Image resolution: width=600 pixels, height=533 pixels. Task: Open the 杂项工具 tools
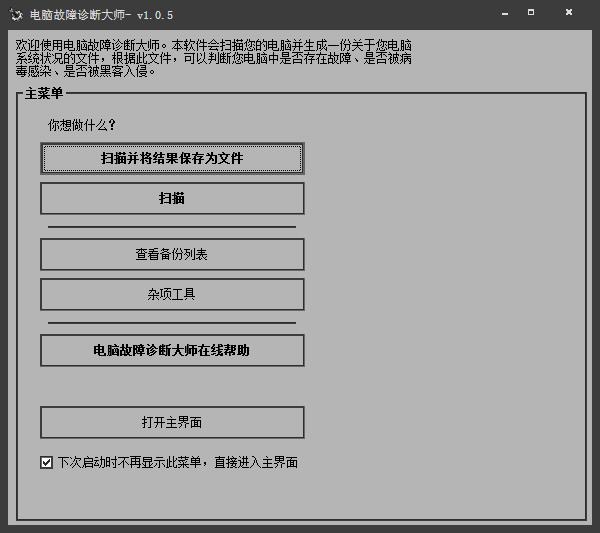coord(172,294)
